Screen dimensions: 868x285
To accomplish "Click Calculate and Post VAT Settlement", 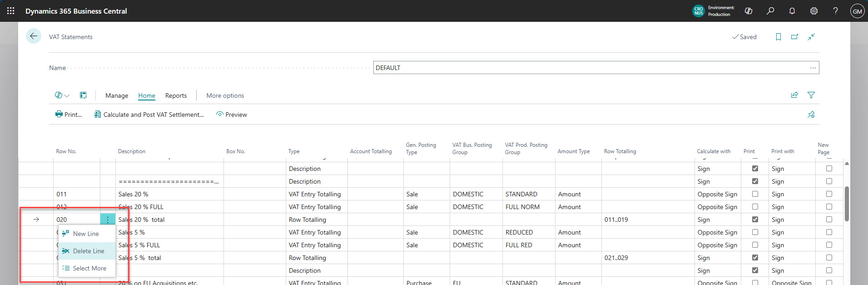I will coord(149,115).
